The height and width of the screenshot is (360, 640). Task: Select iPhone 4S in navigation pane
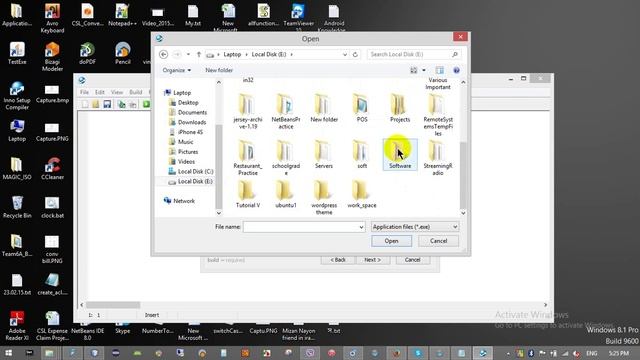[x=190, y=132]
